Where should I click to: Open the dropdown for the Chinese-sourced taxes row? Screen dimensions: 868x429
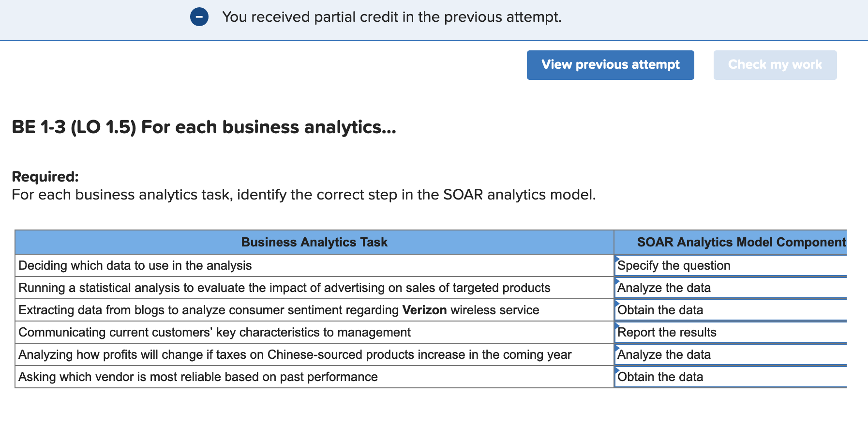731,354
